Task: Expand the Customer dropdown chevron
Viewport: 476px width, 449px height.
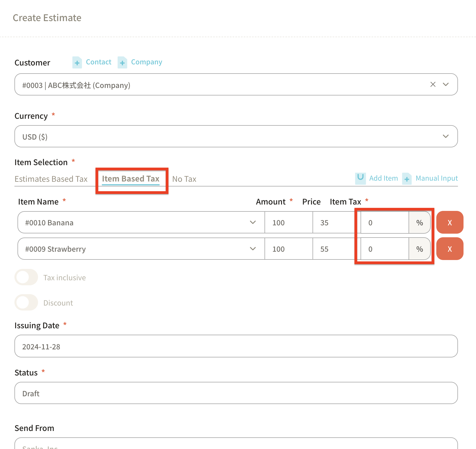Action: (x=446, y=84)
